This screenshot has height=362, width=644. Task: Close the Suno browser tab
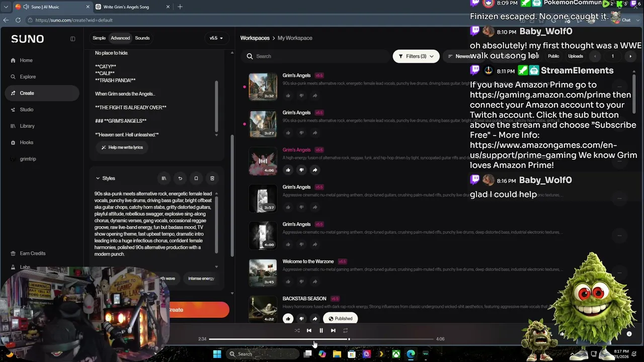coord(88,7)
